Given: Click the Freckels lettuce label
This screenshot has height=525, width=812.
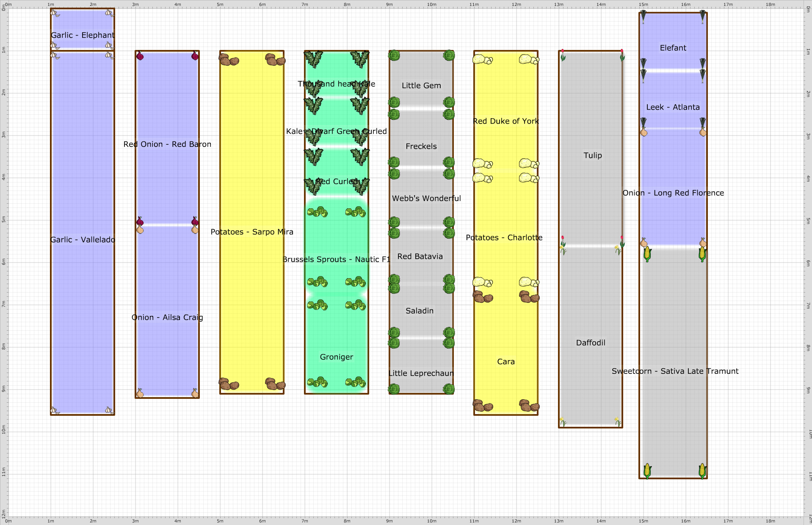Looking at the screenshot, I should [x=421, y=146].
